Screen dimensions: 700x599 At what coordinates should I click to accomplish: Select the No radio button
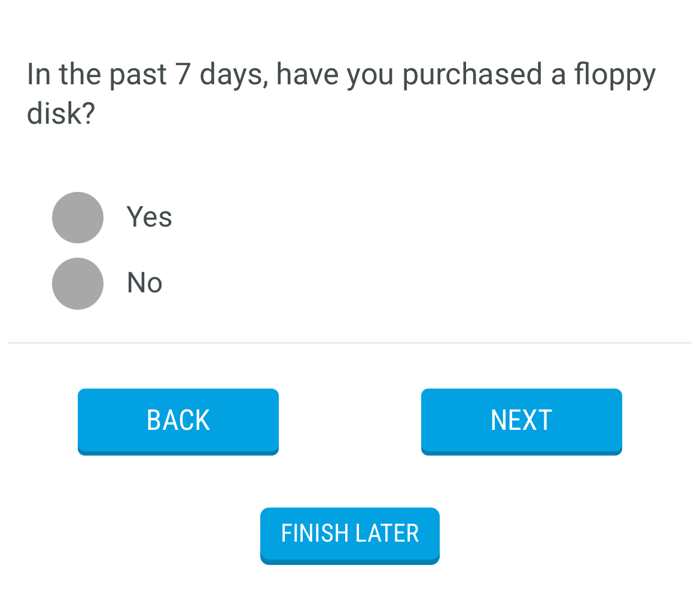click(x=78, y=283)
